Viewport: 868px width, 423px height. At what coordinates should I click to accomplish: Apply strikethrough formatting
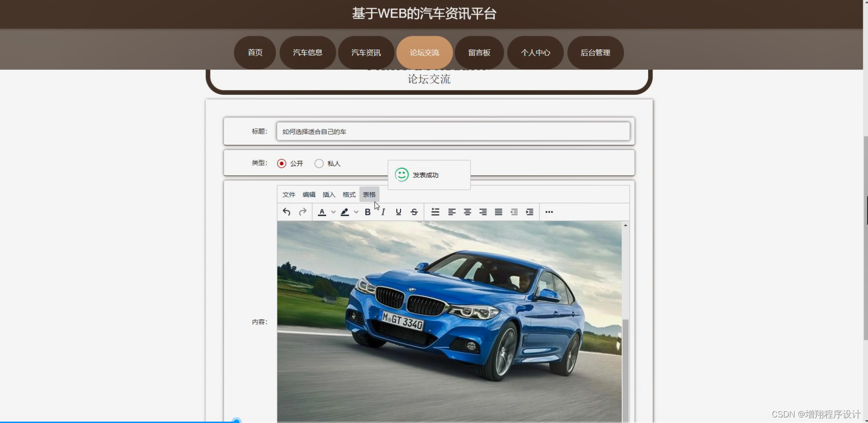pos(414,212)
